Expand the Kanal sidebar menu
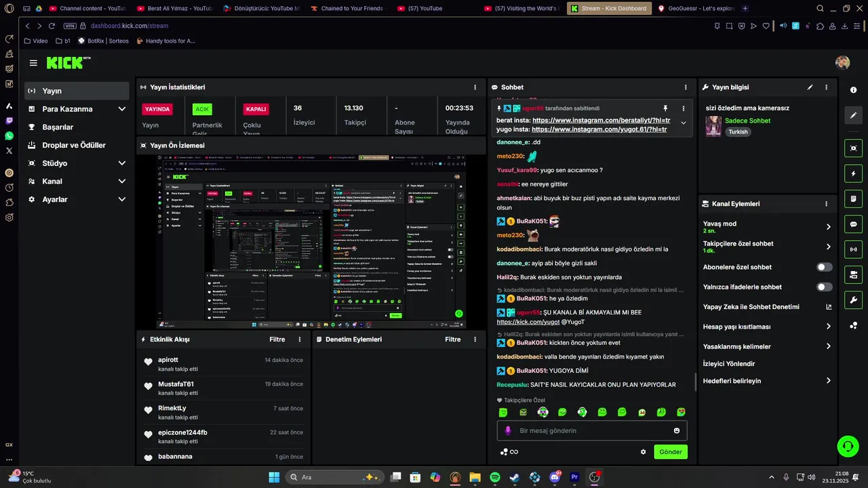 pos(122,182)
